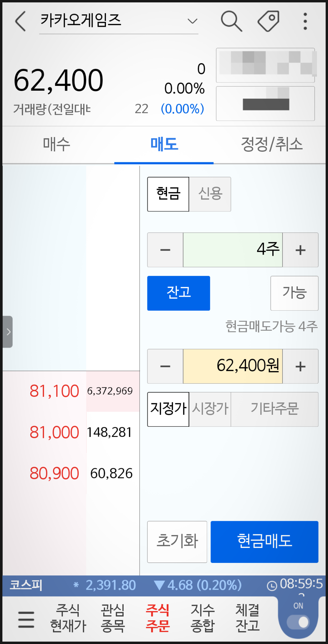Image resolution: width=328 pixels, height=644 pixels.
Task: Switch to the 정정/취소 tab
Action: coord(271,145)
